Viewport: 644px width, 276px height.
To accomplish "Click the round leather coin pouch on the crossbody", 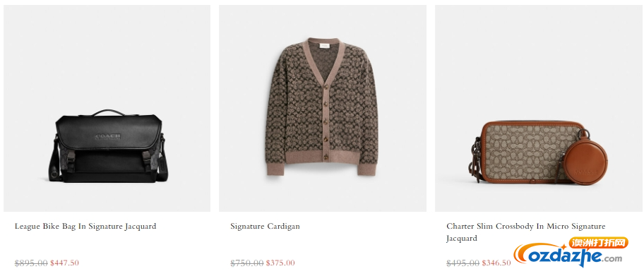I will (580, 161).
